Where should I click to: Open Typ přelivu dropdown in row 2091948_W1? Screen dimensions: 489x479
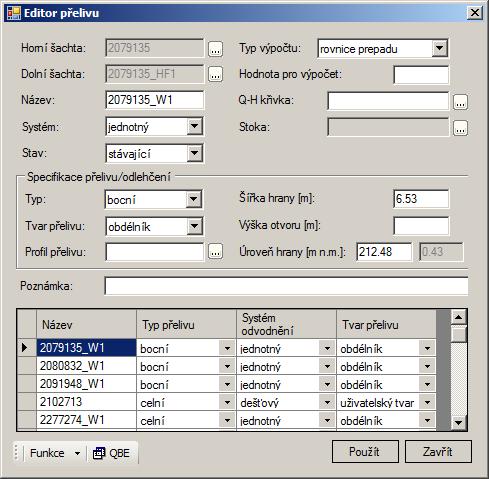click(227, 384)
